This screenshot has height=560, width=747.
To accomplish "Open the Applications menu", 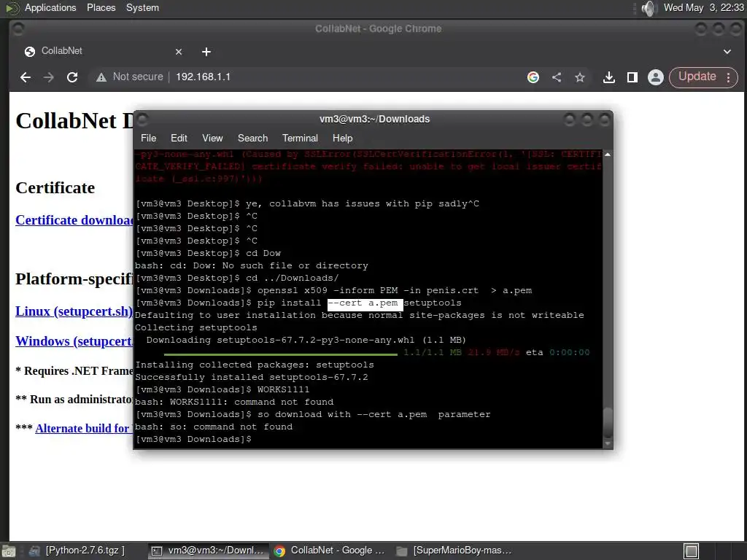I will [50, 7].
